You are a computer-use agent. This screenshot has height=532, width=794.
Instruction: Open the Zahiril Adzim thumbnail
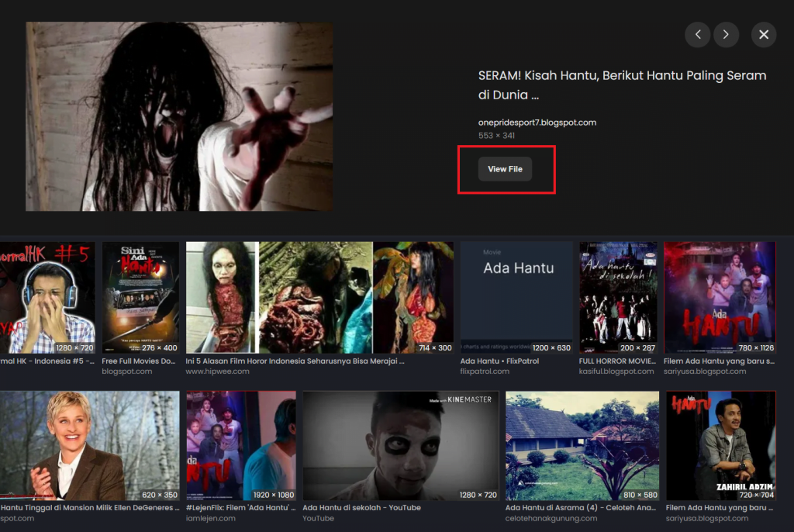click(x=720, y=446)
